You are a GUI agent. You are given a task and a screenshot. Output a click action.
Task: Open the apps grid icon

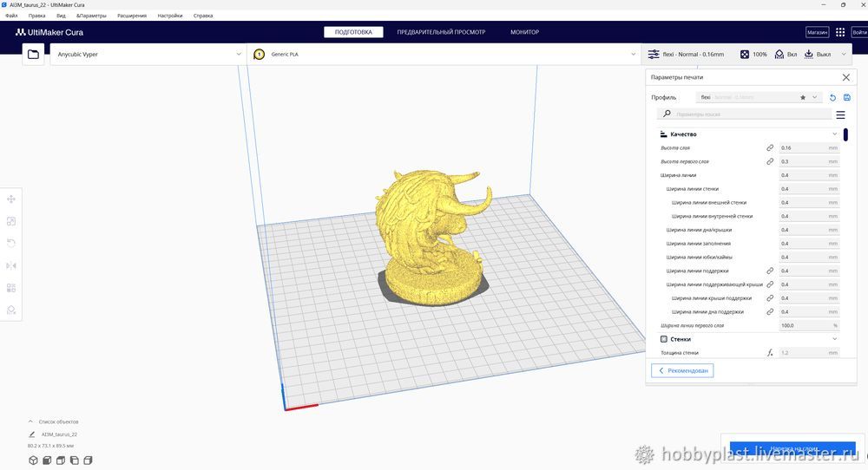[x=840, y=32]
